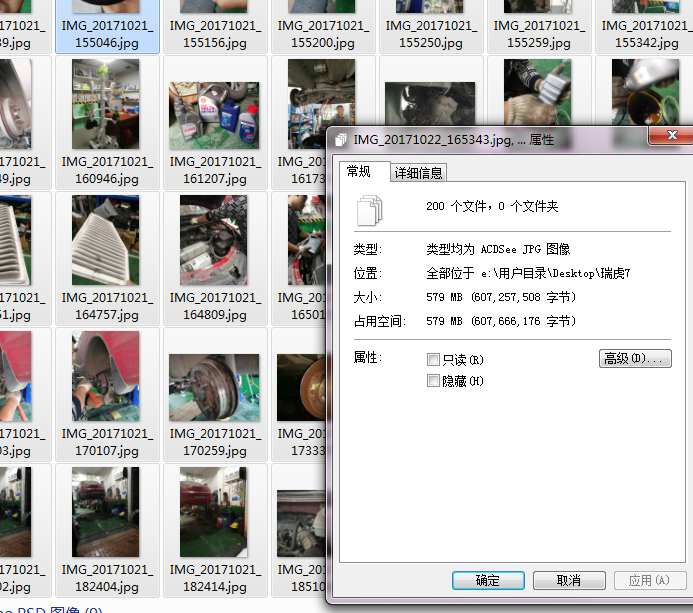693x613 pixels.
Task: Toggle the 隐藏 checkbox
Action: click(433, 381)
